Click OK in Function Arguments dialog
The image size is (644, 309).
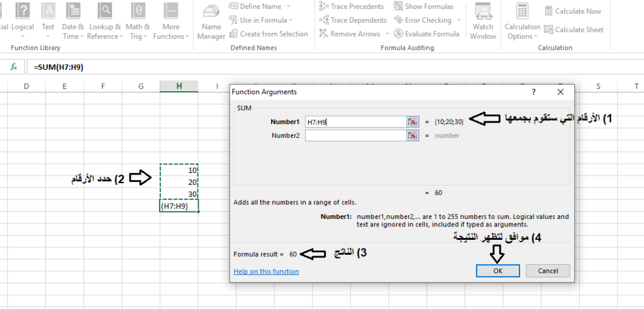(498, 271)
